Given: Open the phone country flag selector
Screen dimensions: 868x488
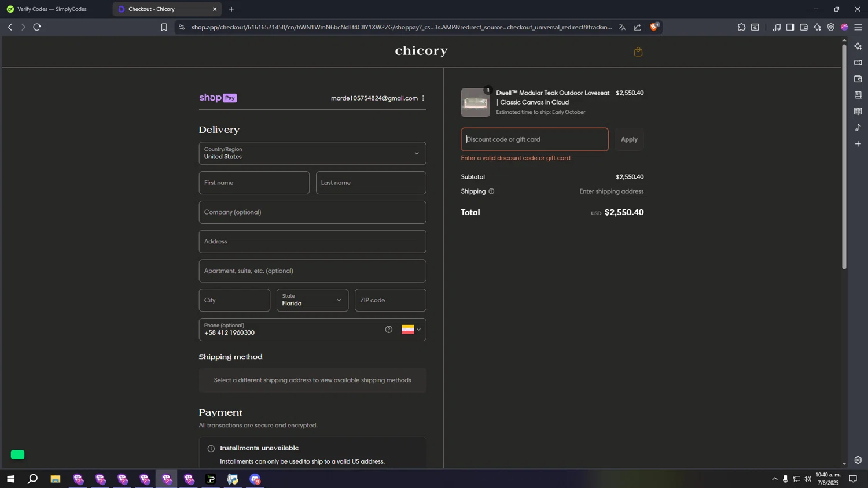Looking at the screenshot, I should point(411,330).
